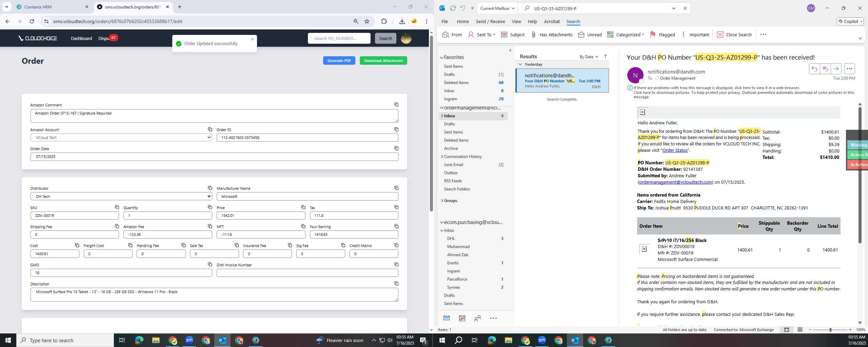Switch to the Comtanix HRM browser tab
Screen dimensions: 868x347
pos(53,7)
